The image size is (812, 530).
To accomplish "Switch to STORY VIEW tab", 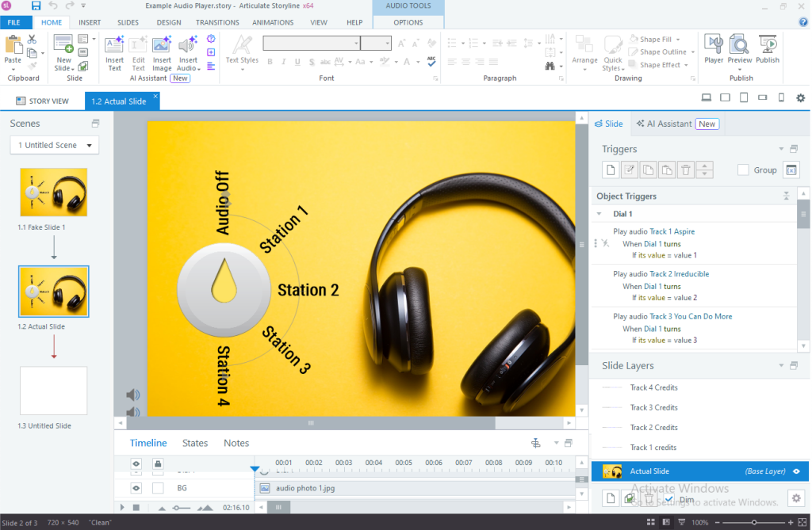I will pyautogui.click(x=43, y=101).
